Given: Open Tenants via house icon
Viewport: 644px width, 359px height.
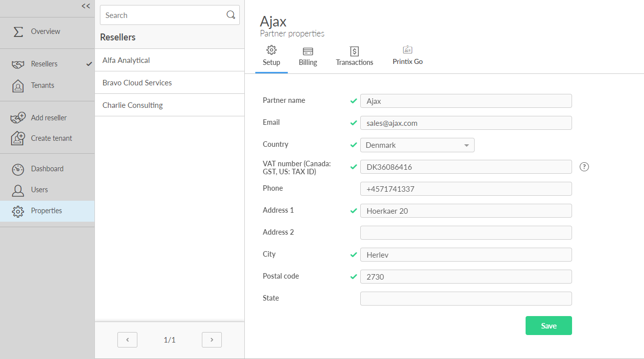Looking at the screenshot, I should point(18,86).
